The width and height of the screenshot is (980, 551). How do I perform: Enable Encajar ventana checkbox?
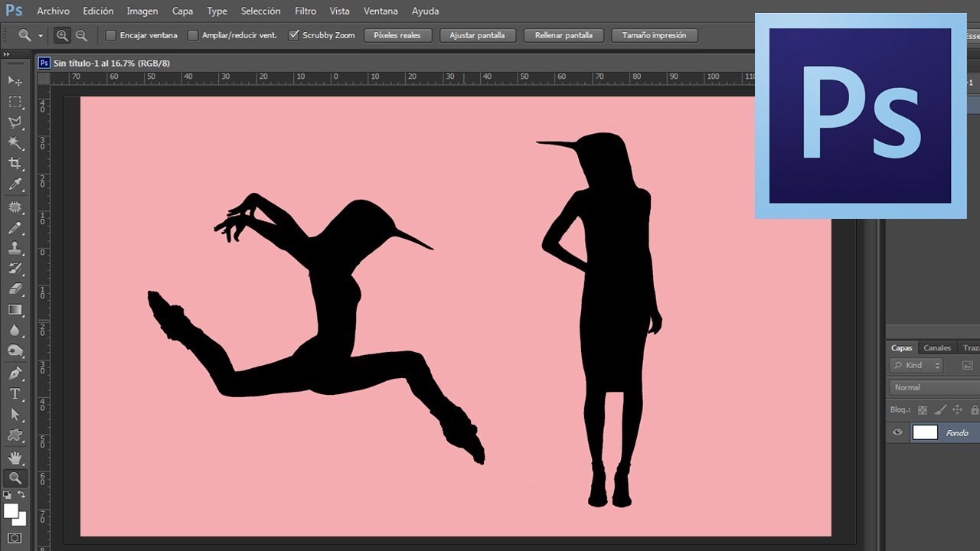click(x=110, y=35)
